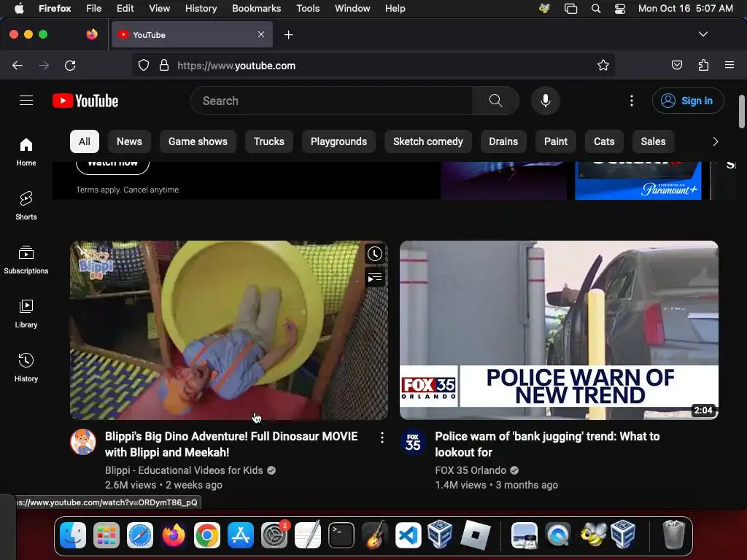Save page to Pocket
This screenshot has height=560, width=747.
pyautogui.click(x=677, y=65)
